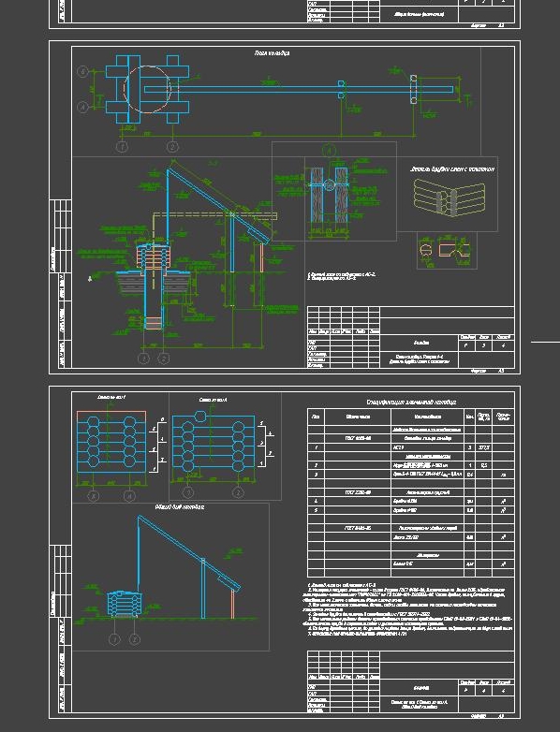Click the green circled A above the log detail
The height and width of the screenshot is (732, 560).
(330, 151)
